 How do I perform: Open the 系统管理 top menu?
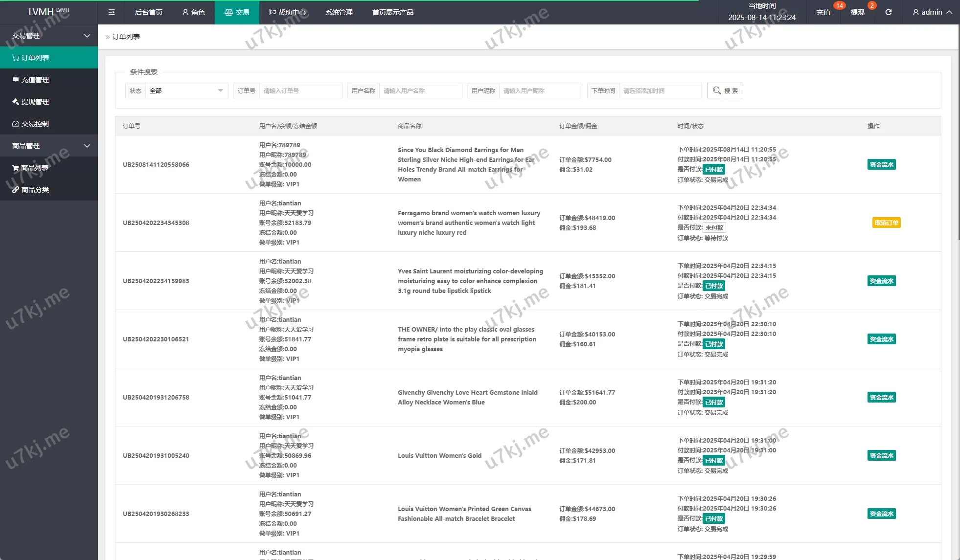click(x=339, y=12)
